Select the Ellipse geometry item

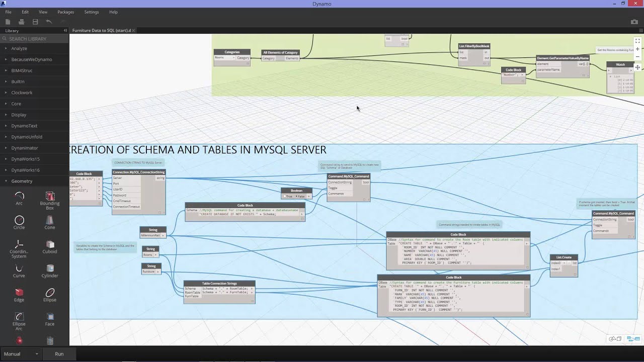[50, 295]
